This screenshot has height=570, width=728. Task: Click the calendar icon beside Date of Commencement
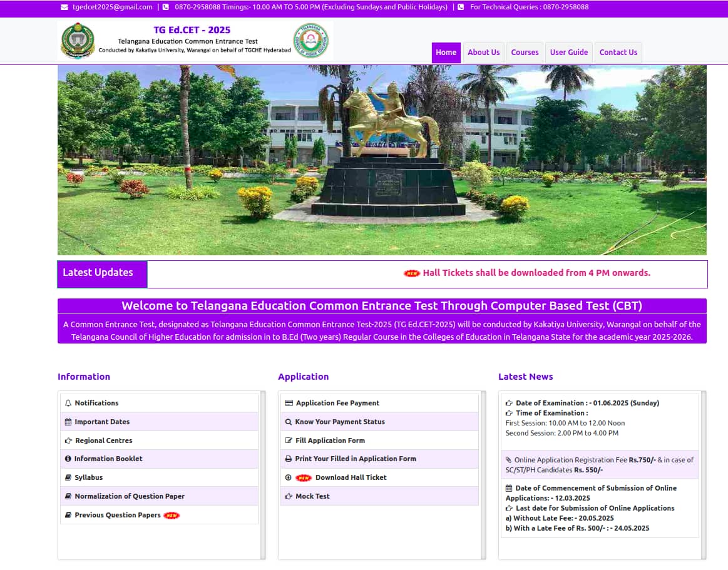point(509,488)
